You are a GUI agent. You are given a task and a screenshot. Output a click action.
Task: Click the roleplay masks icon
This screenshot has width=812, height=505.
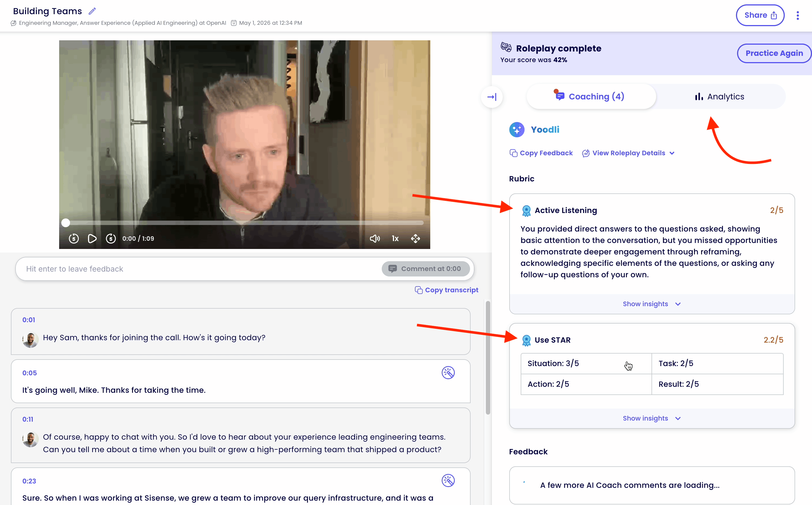pos(506,47)
